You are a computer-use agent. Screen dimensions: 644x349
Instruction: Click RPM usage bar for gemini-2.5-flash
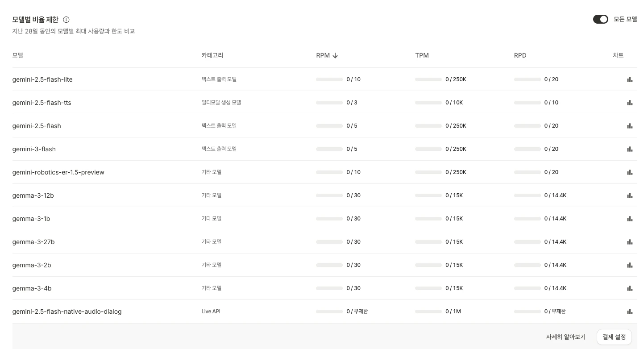coord(329,126)
